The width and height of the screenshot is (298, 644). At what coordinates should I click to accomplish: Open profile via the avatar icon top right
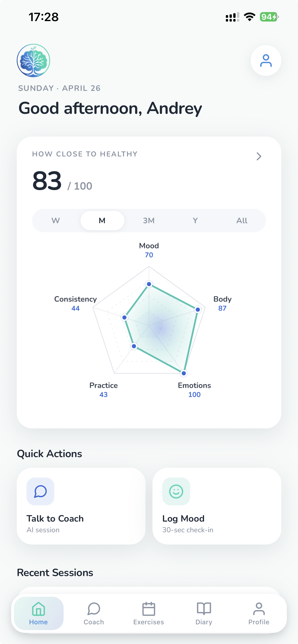pos(266,60)
